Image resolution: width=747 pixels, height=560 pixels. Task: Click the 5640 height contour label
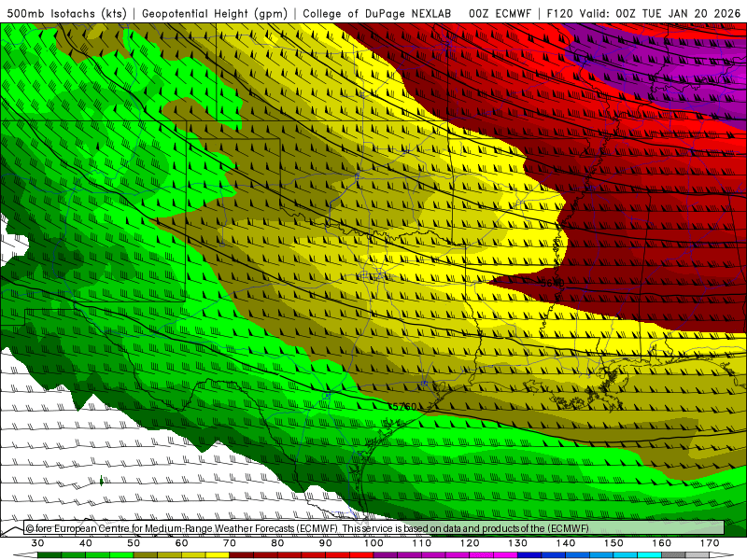point(553,284)
